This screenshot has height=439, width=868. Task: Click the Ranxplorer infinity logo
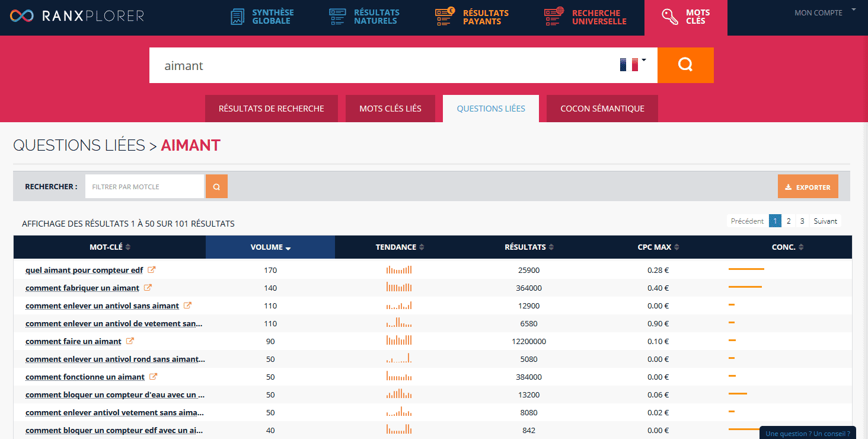[22, 16]
